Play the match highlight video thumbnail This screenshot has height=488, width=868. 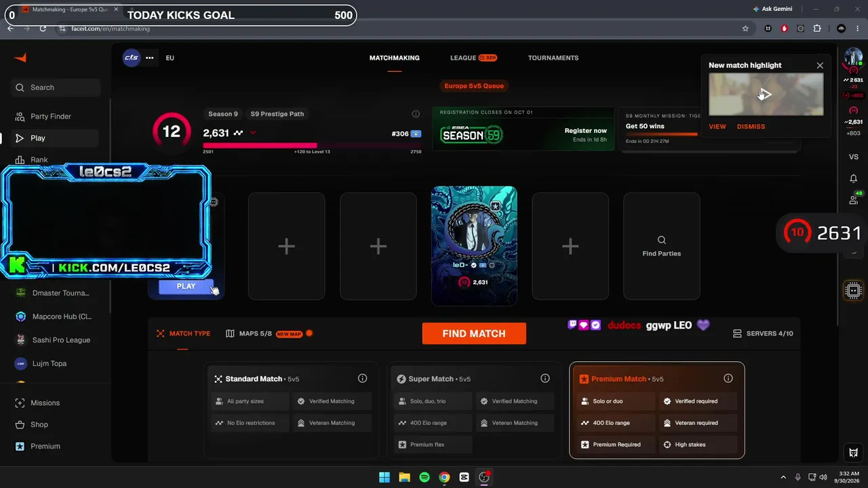click(x=766, y=94)
